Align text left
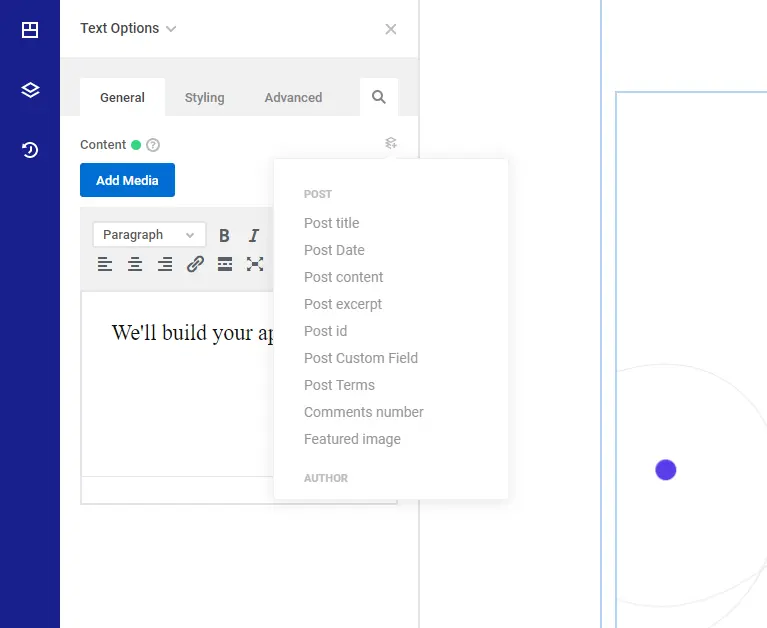Image resolution: width=767 pixels, height=628 pixels. coord(105,264)
